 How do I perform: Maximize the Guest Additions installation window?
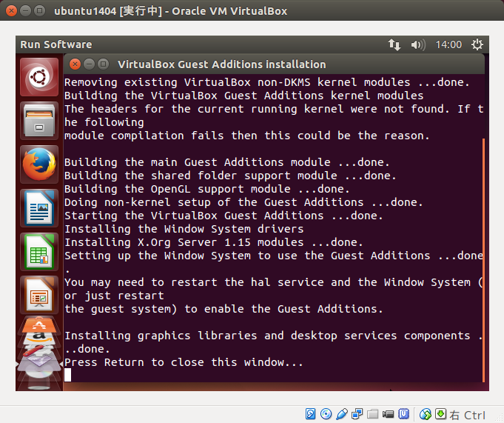pyautogui.click(x=103, y=64)
